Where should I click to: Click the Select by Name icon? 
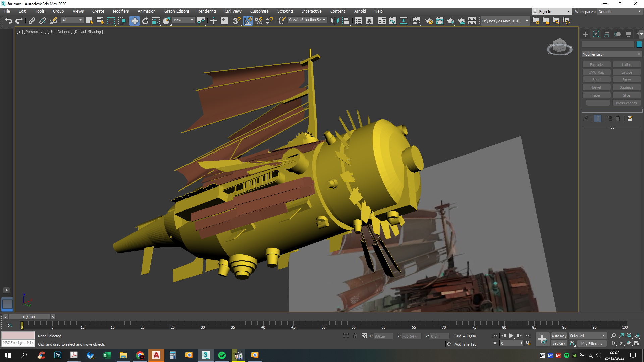pos(100,21)
